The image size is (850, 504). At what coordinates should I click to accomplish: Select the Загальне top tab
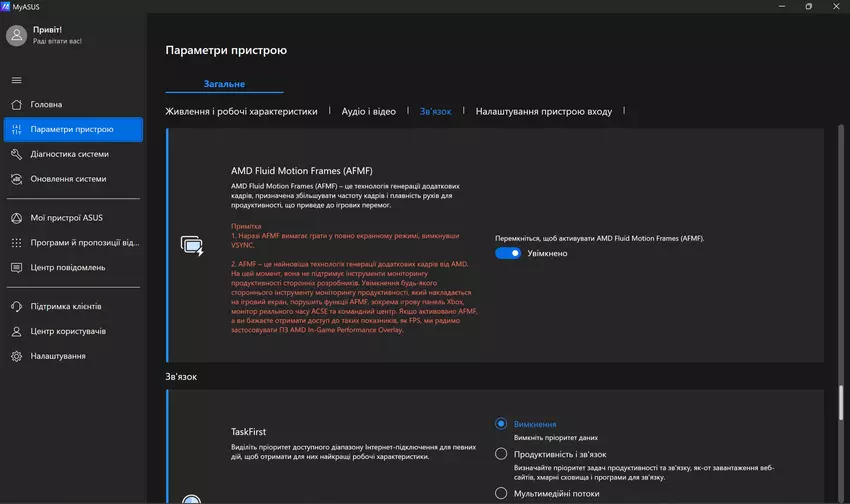224,84
